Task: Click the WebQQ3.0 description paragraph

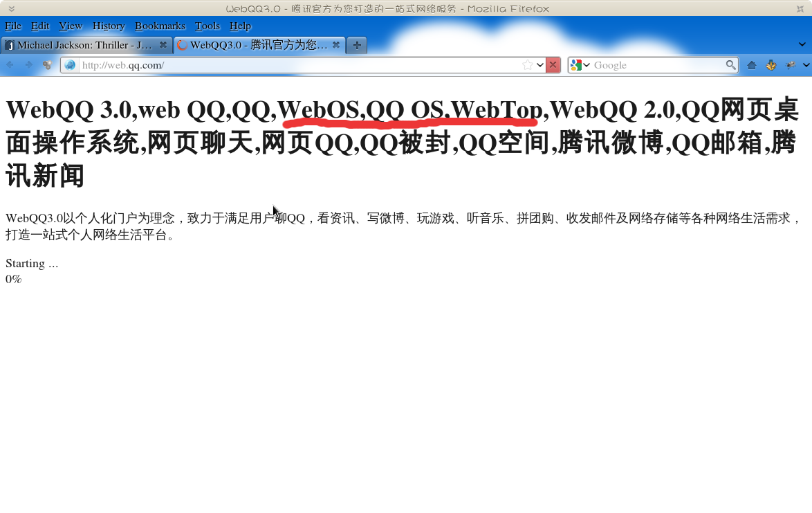Action: click(x=403, y=226)
